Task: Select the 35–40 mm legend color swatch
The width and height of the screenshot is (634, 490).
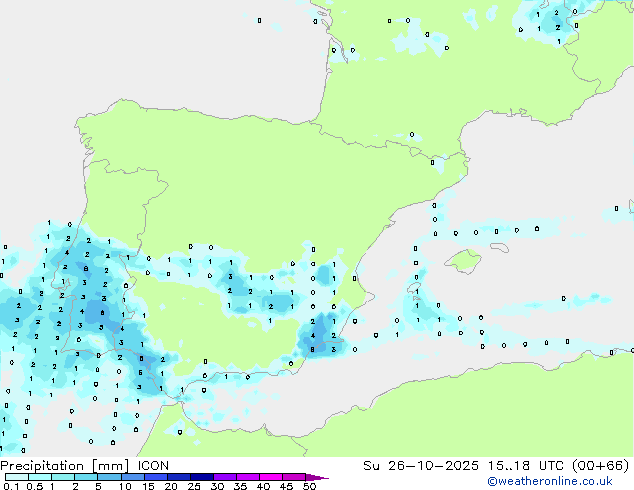Action: tap(248, 477)
